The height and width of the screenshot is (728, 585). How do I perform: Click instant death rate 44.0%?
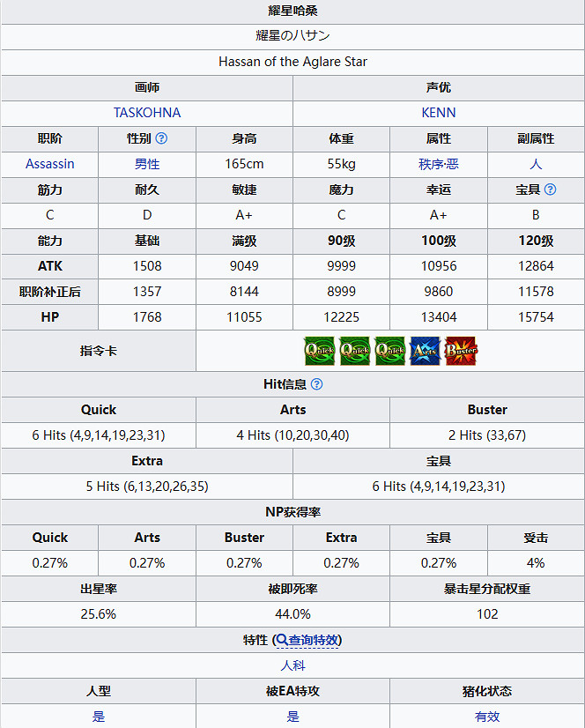(293, 614)
